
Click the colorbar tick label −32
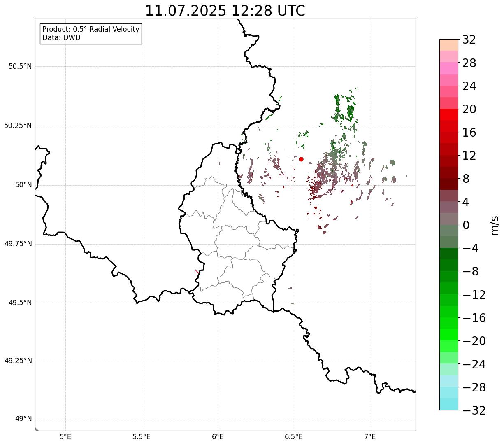[x=474, y=410]
